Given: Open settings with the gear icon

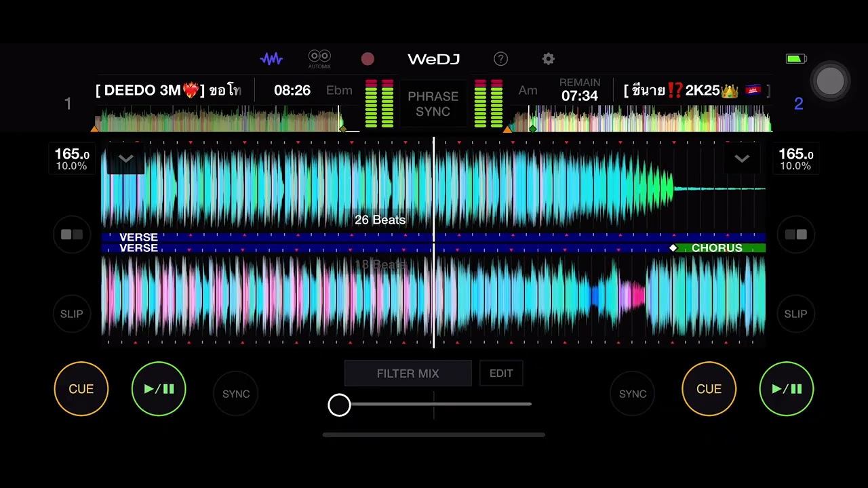Looking at the screenshot, I should coord(548,59).
